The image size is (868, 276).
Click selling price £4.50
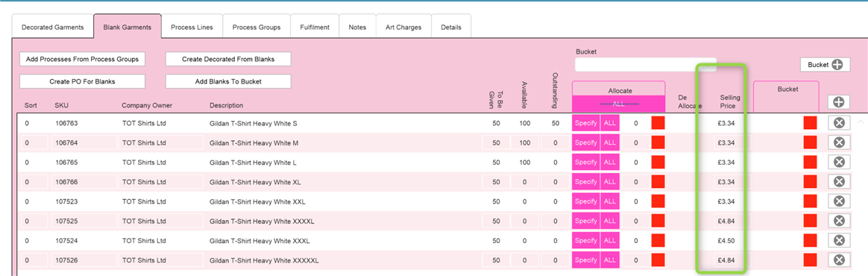(x=726, y=240)
